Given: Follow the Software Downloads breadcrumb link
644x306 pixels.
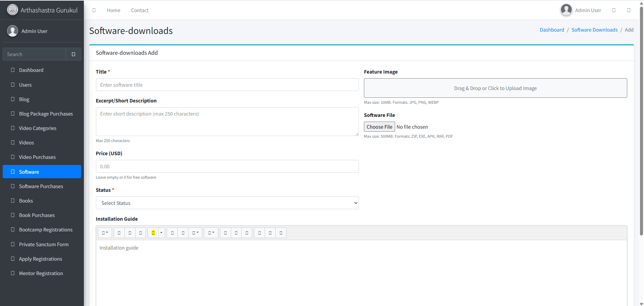Looking at the screenshot, I should click(x=594, y=30).
